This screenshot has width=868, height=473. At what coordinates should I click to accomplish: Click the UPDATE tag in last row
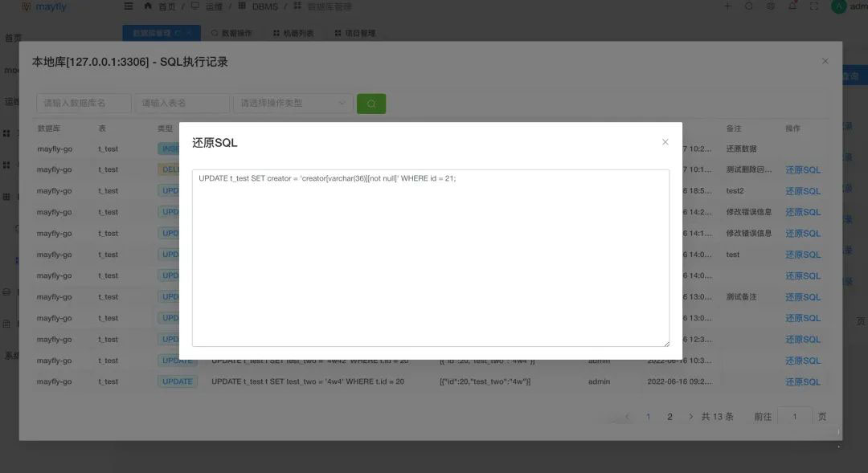click(177, 381)
